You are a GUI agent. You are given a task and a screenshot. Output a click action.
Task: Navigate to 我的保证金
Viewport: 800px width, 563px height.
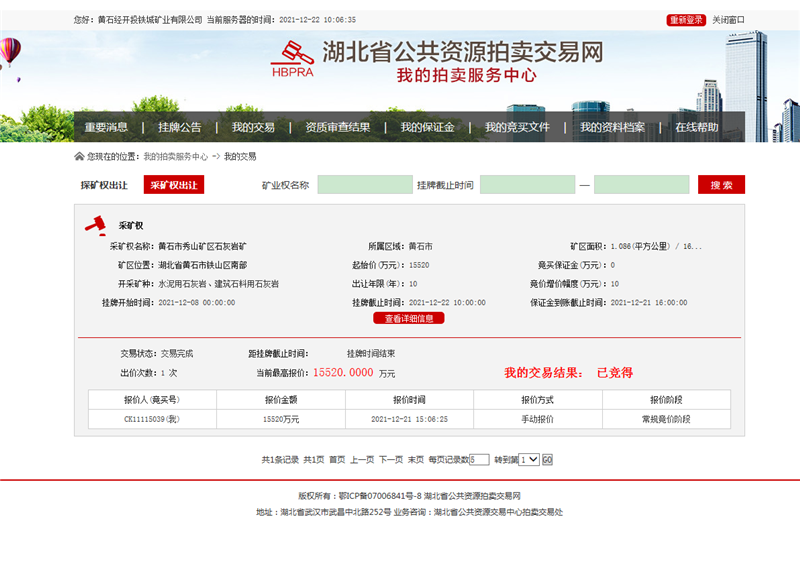[427, 127]
